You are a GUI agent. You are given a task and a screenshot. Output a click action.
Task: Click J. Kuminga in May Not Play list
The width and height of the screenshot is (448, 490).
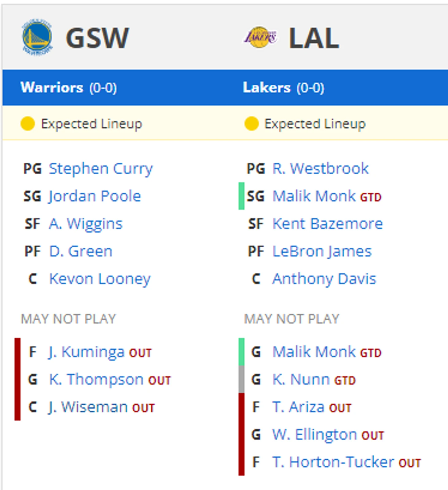[87, 352]
